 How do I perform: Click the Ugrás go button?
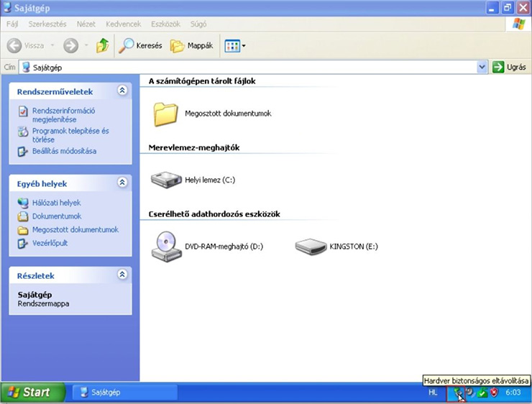509,67
